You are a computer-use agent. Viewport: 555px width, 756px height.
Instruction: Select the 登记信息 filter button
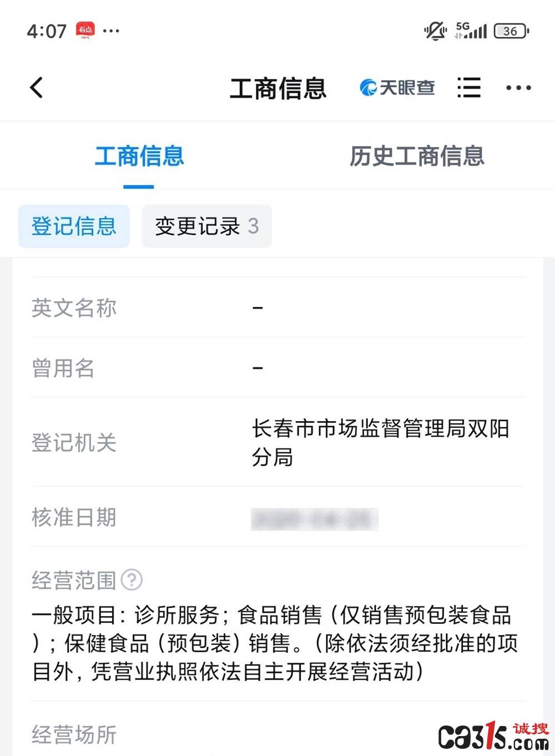click(x=74, y=226)
